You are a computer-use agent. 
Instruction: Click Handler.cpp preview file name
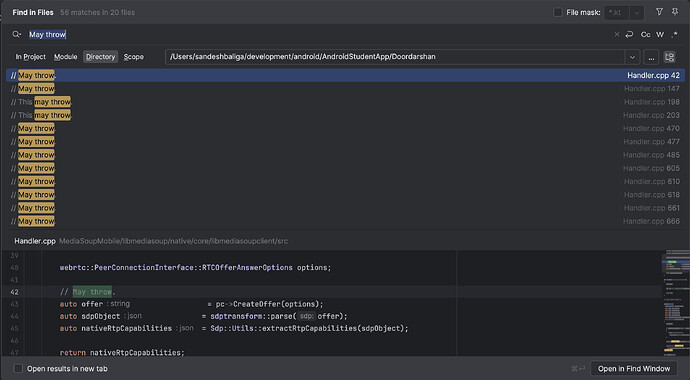point(35,241)
